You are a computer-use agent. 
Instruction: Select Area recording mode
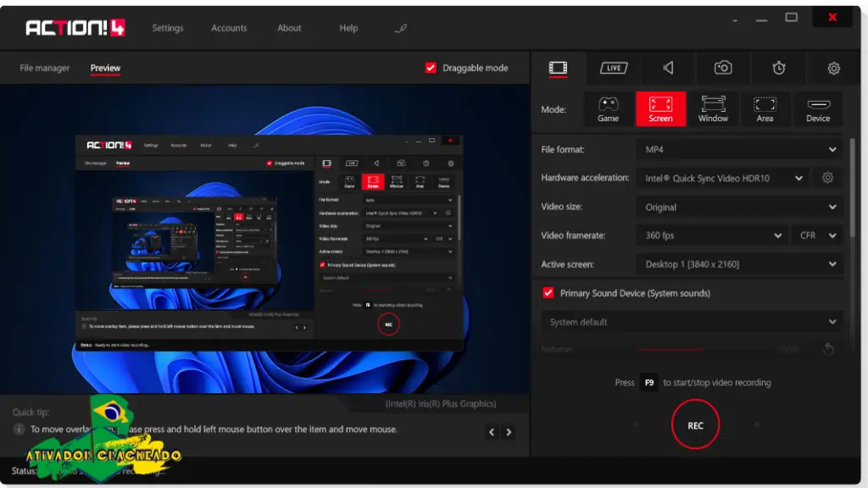(x=765, y=109)
